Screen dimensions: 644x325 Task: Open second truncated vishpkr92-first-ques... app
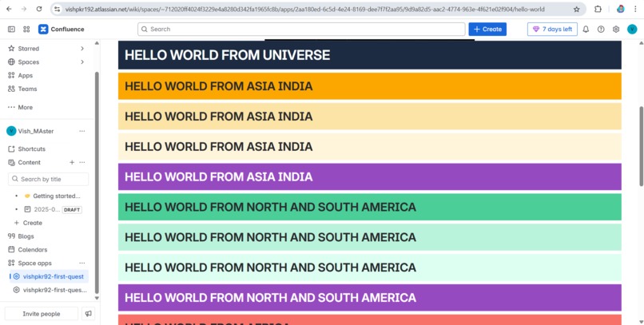[50, 290]
